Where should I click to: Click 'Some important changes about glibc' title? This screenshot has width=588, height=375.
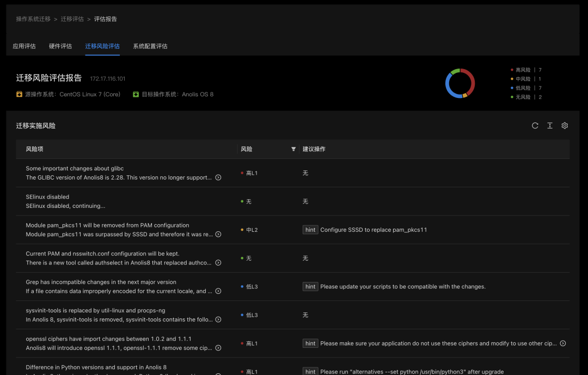[x=75, y=168]
